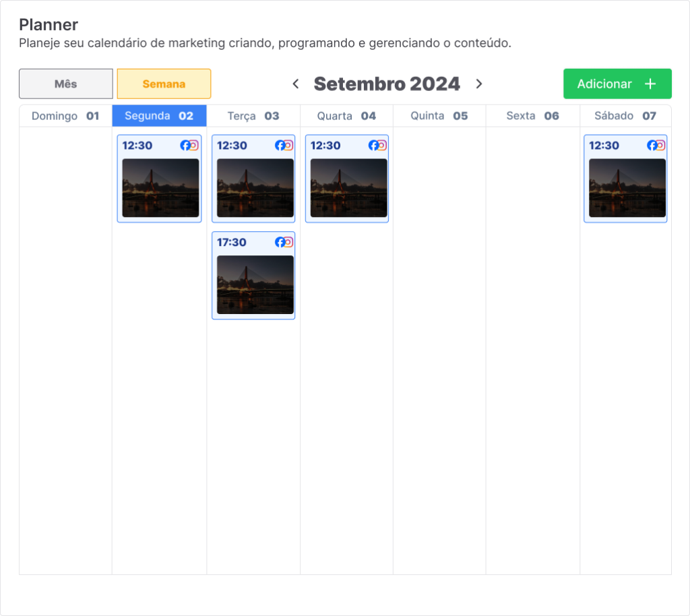This screenshot has height=616, width=690.
Task: Open Terça 17:30 post thumbnail
Action: tap(255, 284)
